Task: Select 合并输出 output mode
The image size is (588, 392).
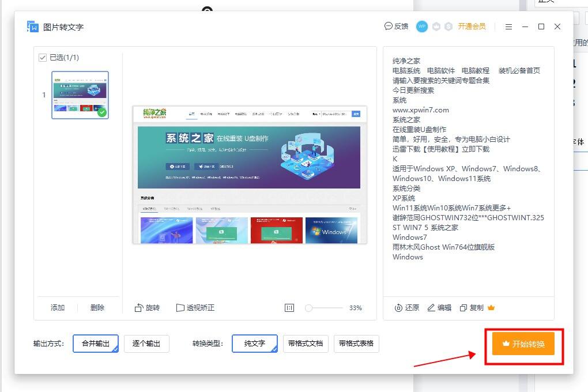Action: coord(96,343)
